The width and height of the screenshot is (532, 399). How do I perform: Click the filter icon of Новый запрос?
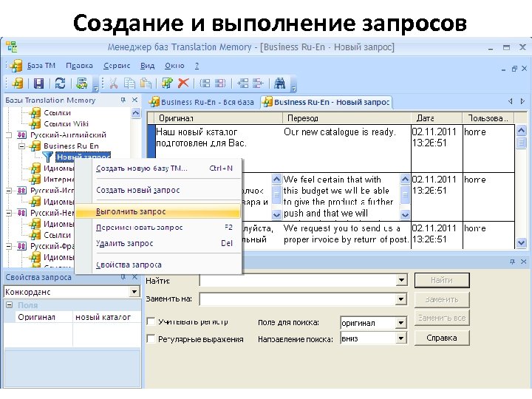48,157
